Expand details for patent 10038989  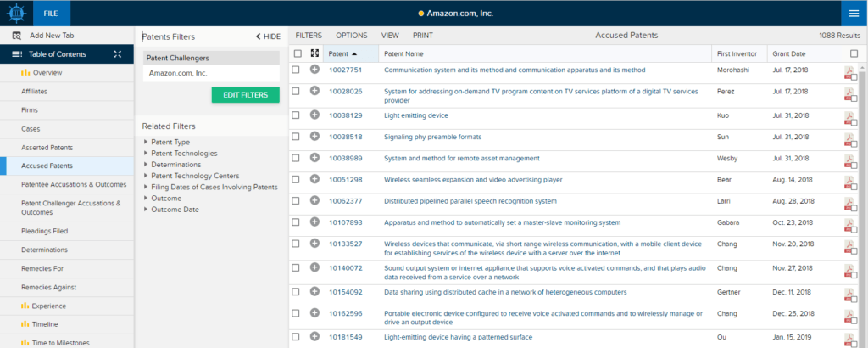pos(314,158)
